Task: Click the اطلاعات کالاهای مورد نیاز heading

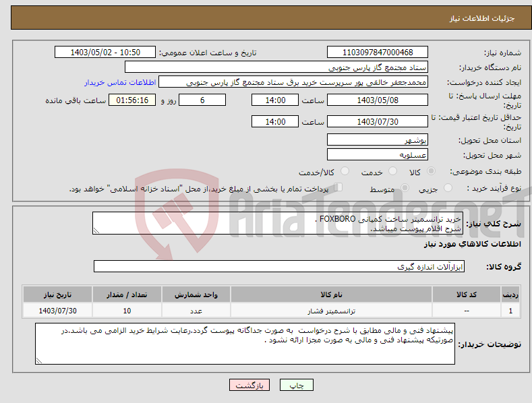Action: point(472,244)
